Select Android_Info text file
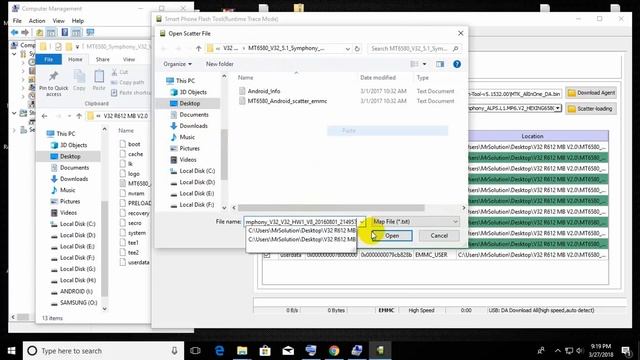Viewport: 640px width, 360px height. click(264, 91)
